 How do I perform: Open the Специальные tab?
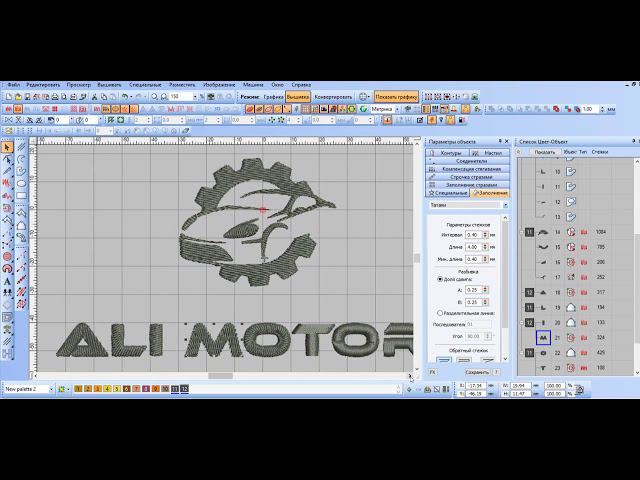(447, 193)
